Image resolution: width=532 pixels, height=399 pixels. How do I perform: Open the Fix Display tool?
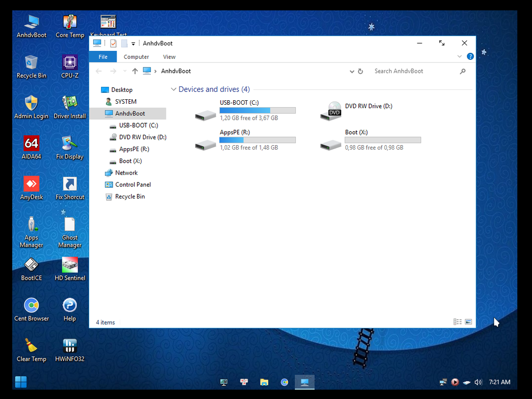70,148
